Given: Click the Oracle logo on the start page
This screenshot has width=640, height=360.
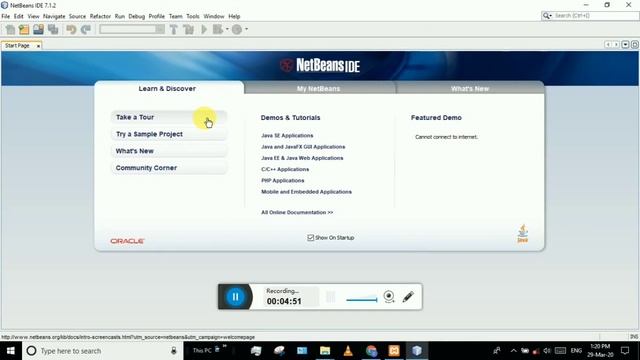Looking at the screenshot, I should [127, 241].
